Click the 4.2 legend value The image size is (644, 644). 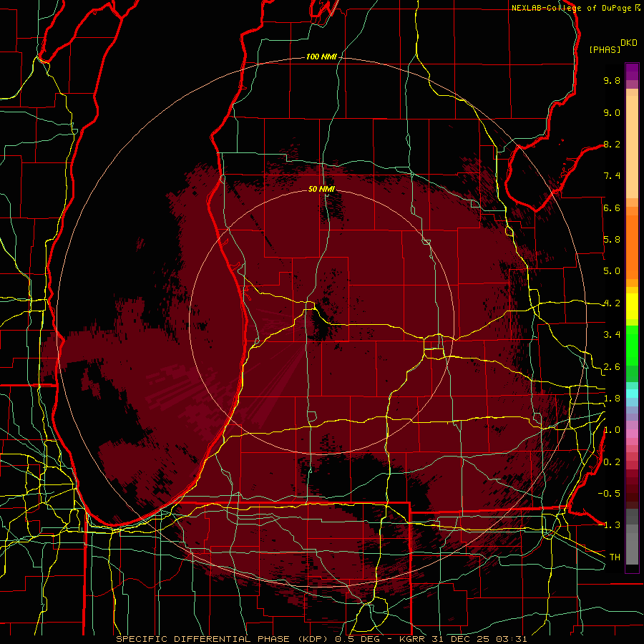coord(612,303)
